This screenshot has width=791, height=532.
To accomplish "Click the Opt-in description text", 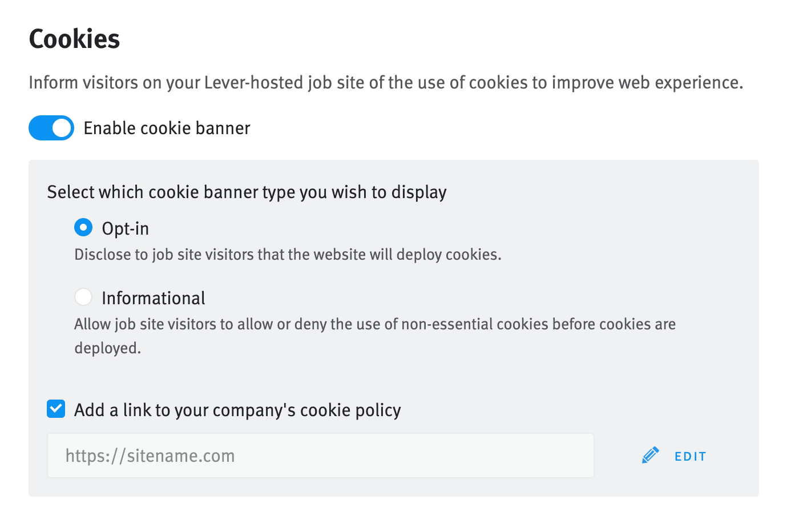I will pos(287,255).
